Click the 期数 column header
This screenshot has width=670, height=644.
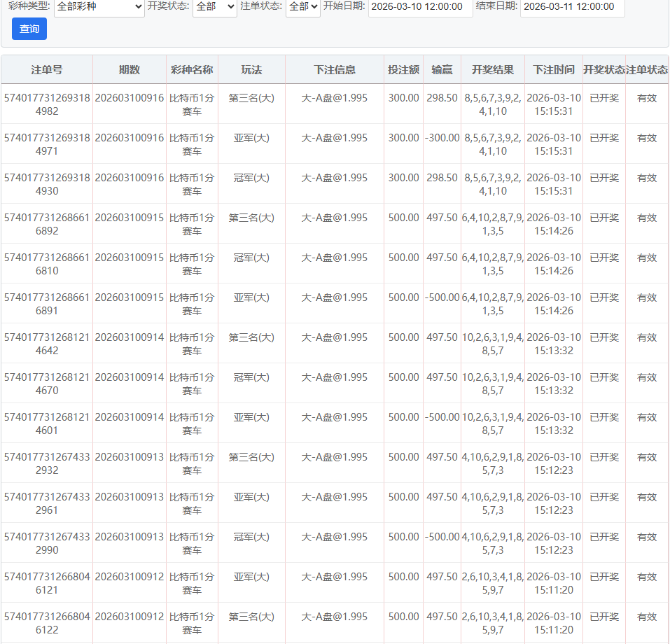[130, 70]
